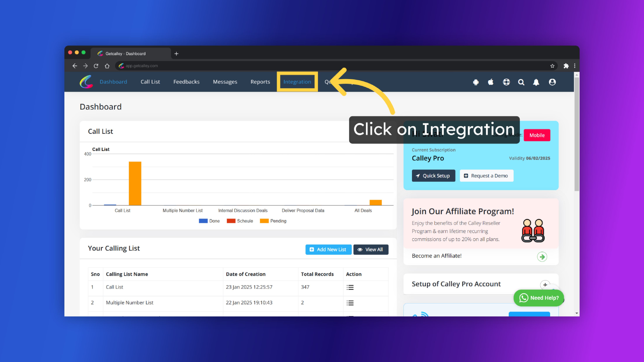
Task: Open a new browser tab with plus
Action: click(x=176, y=53)
